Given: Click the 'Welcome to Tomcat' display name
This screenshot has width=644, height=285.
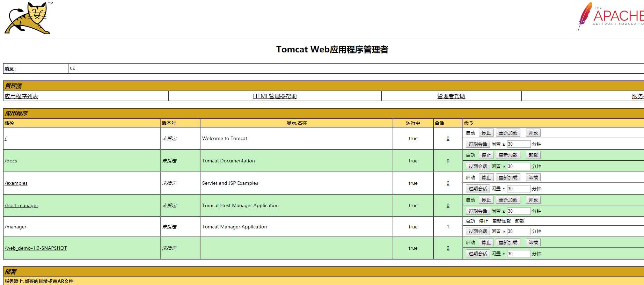Looking at the screenshot, I should coord(225,138).
